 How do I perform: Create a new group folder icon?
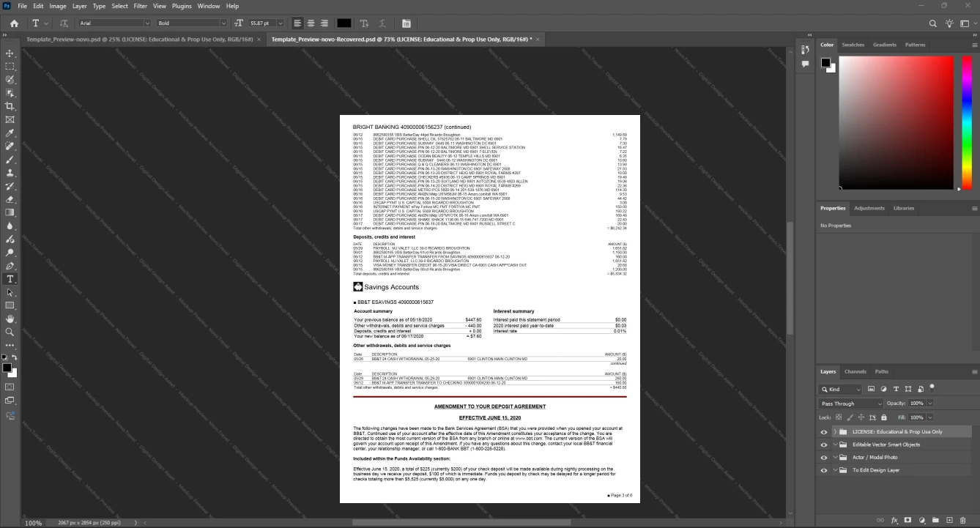(x=935, y=520)
